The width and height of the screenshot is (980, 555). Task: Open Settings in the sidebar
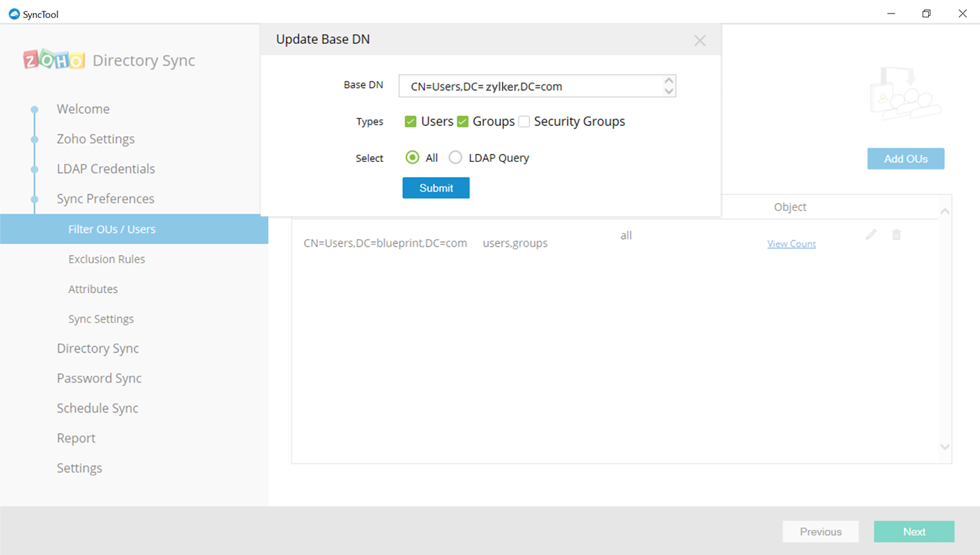(x=79, y=468)
